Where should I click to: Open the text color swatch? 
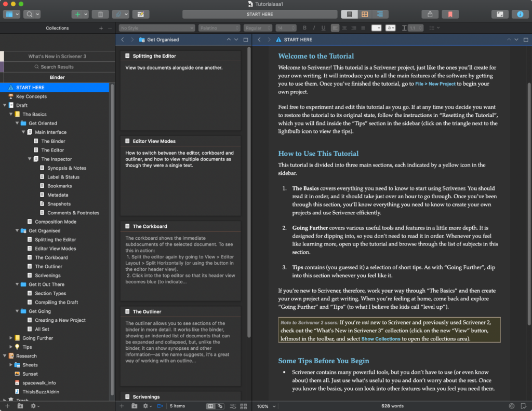point(376,28)
